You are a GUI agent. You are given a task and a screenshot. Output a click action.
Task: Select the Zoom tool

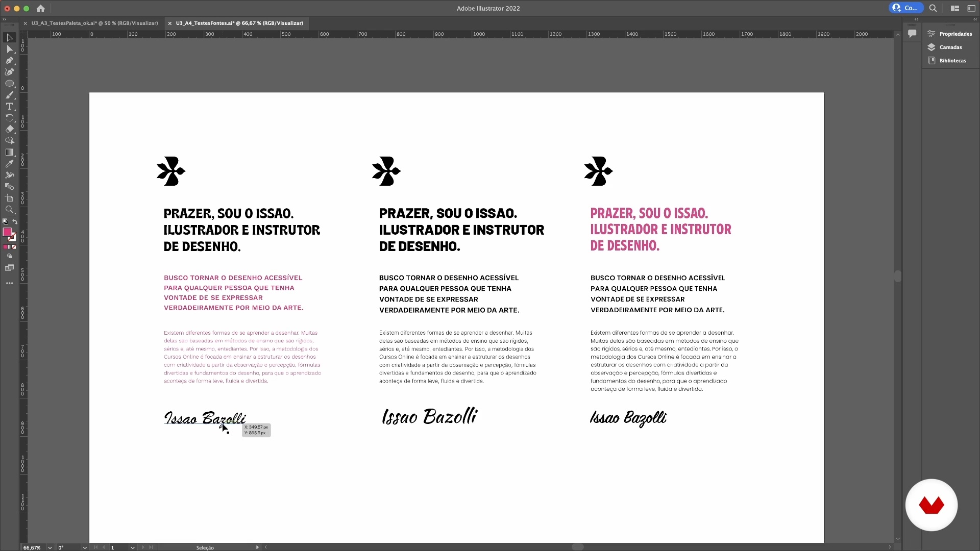[9, 209]
